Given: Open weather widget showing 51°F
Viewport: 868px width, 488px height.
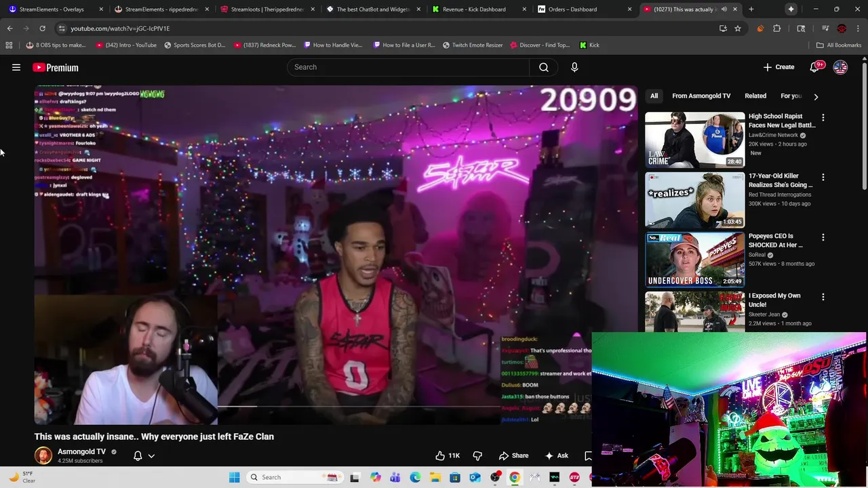Looking at the screenshot, I should 22,477.
